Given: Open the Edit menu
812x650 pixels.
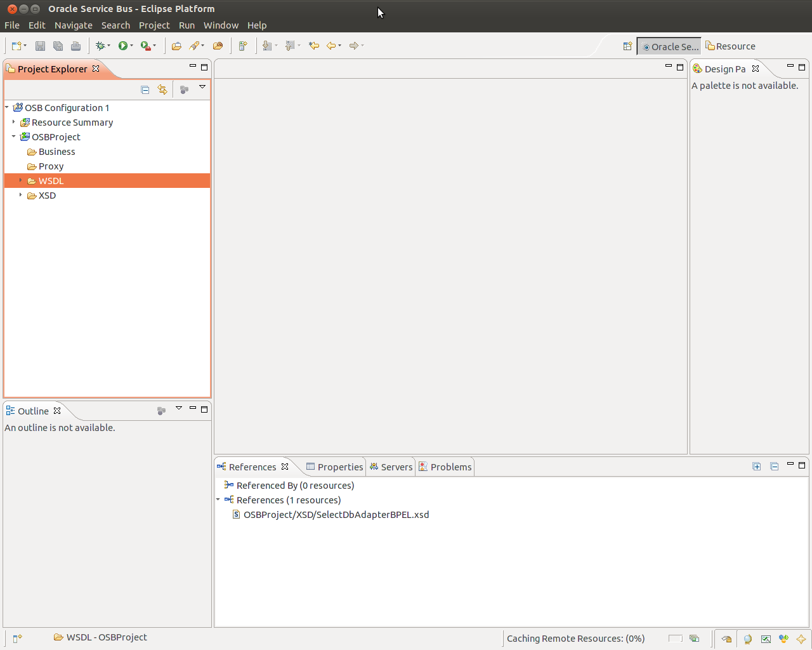Looking at the screenshot, I should [x=37, y=25].
